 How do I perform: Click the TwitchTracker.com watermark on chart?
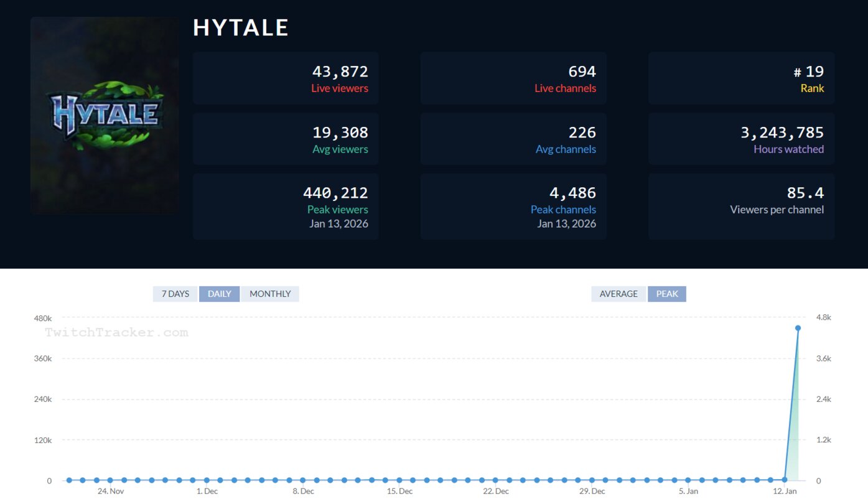coord(116,333)
